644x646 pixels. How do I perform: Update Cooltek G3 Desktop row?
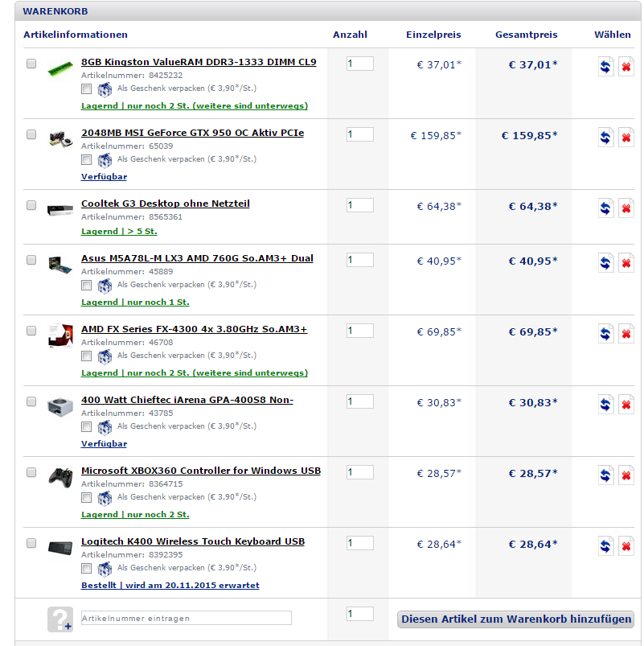605,208
